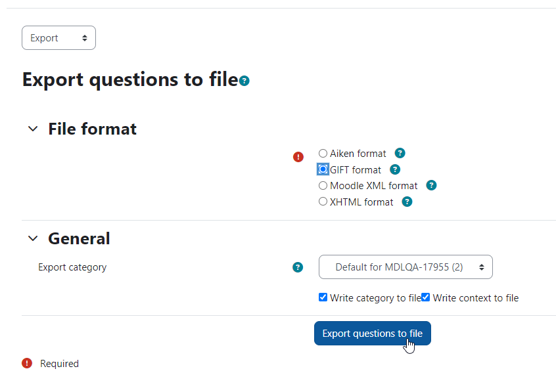Open Moodle XML format help icon

(431, 185)
